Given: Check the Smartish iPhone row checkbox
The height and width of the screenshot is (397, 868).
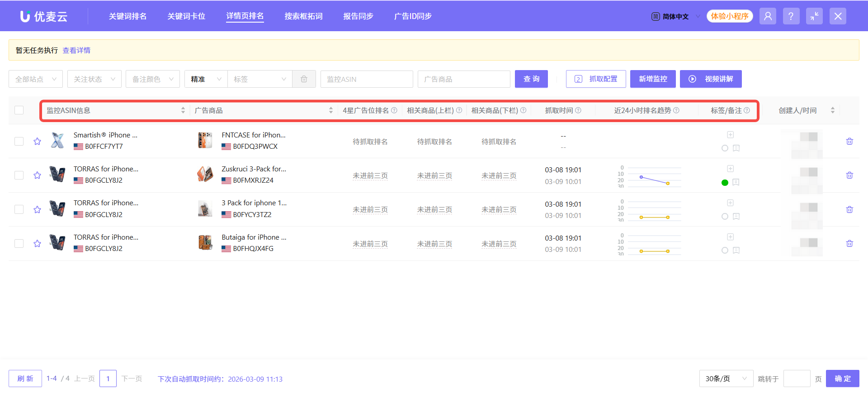Looking at the screenshot, I should coord(19,142).
